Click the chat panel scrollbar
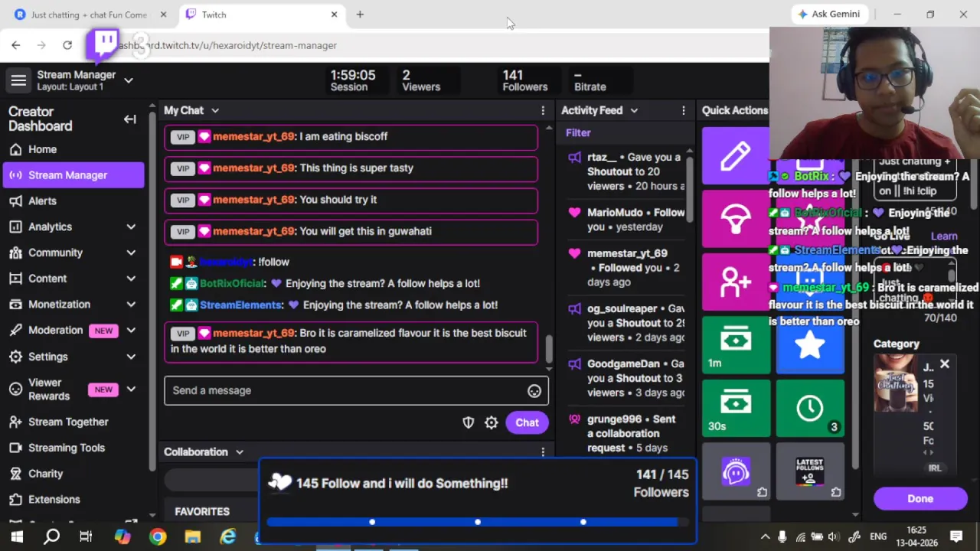This screenshot has width=980, height=551. (549, 348)
